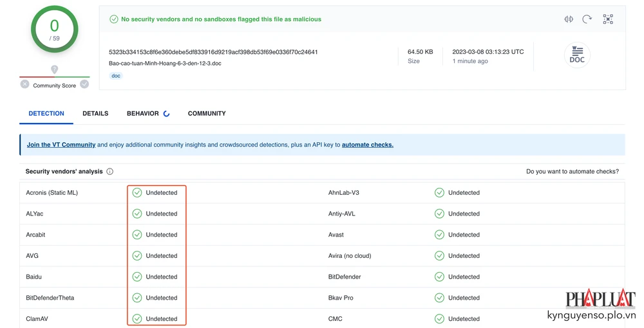Viewport: 644px width, 328px height.
Task: Click the doc tag under file name
Action: 116,76
